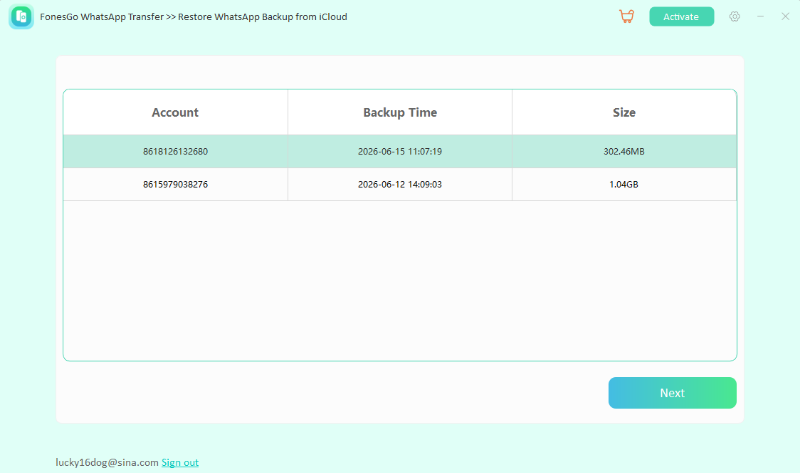The image size is (800, 473).
Task: Close the FonesGo window
Action: 785,16
